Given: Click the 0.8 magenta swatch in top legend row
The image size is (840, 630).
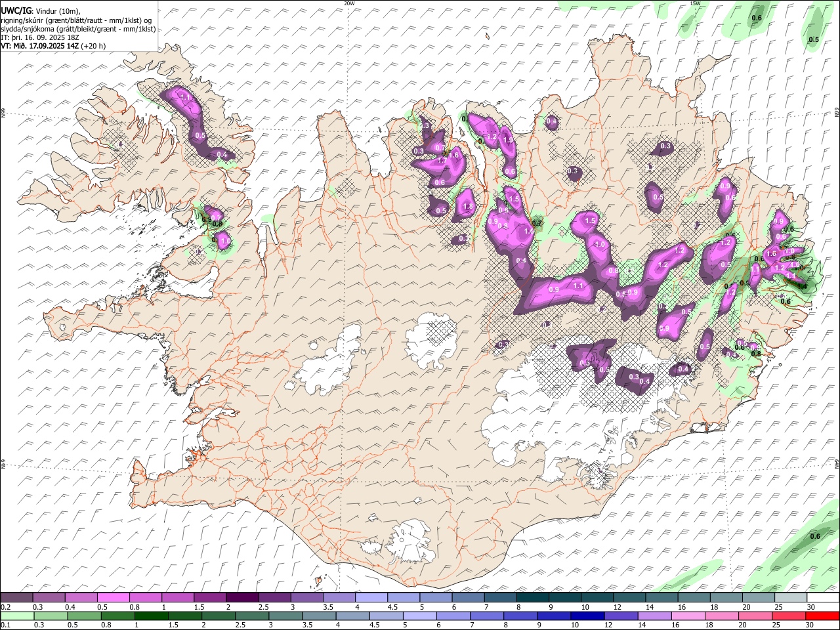Looking at the screenshot, I should coord(146,598).
